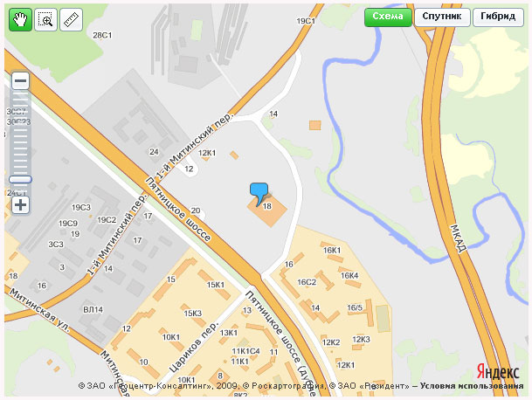Select the hand pan tool
532x400 pixels.
point(20,20)
